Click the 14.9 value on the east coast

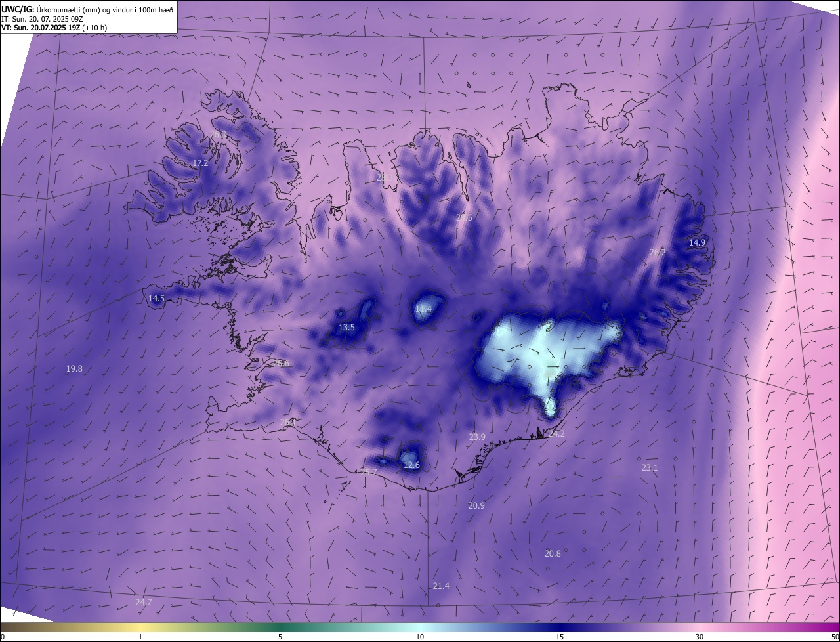click(x=697, y=242)
